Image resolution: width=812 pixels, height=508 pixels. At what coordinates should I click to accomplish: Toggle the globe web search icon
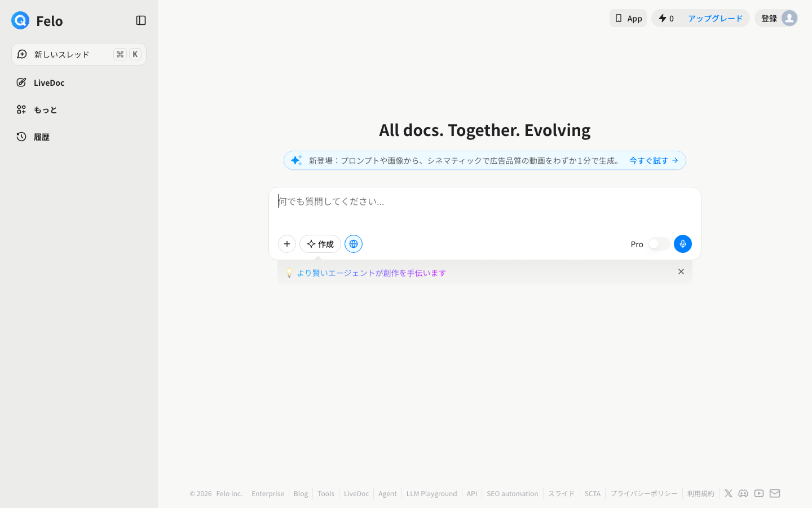click(354, 244)
